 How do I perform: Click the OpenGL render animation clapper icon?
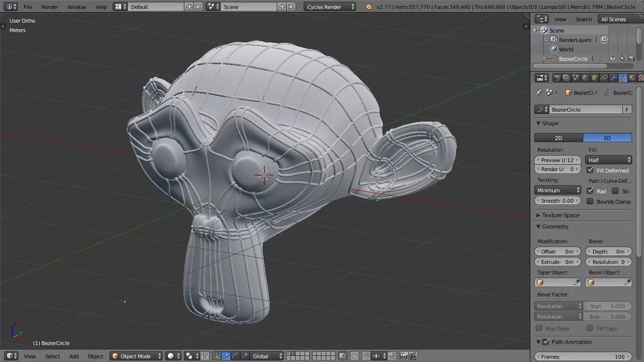[413, 356]
